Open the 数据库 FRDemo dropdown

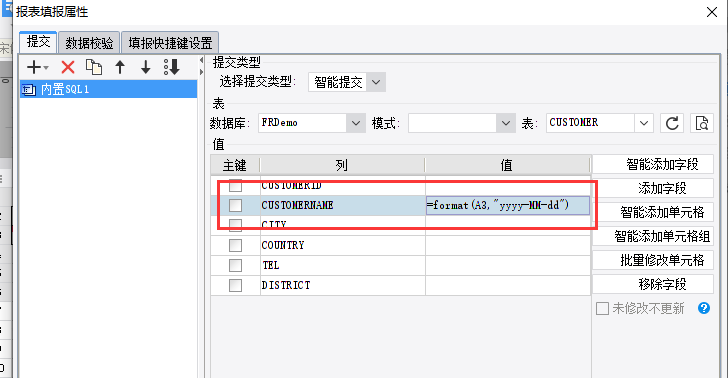click(x=356, y=123)
